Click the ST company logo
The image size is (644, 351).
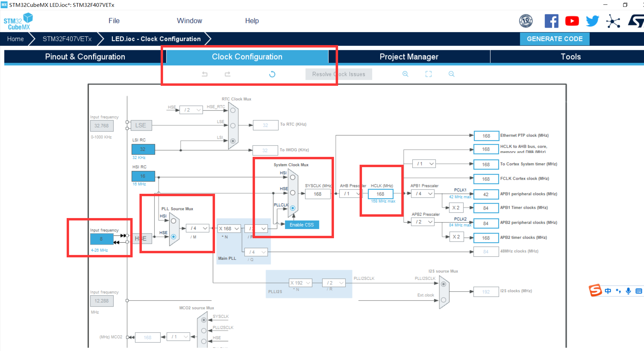point(636,21)
